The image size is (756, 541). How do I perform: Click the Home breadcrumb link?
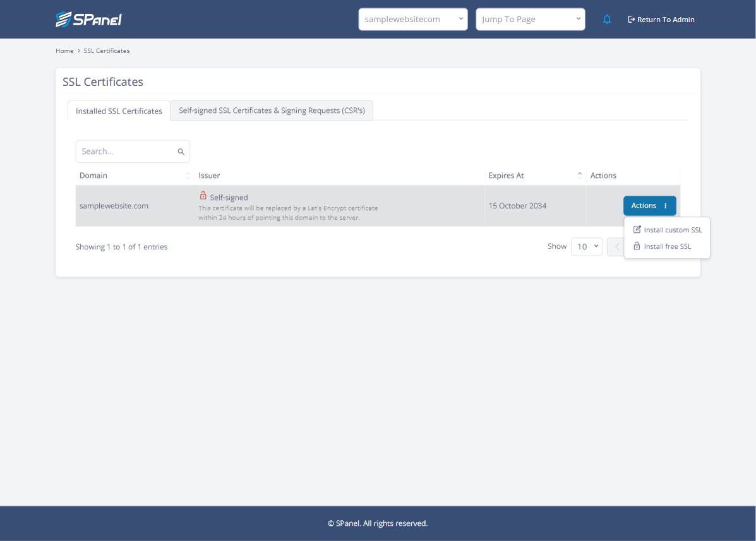(x=64, y=51)
